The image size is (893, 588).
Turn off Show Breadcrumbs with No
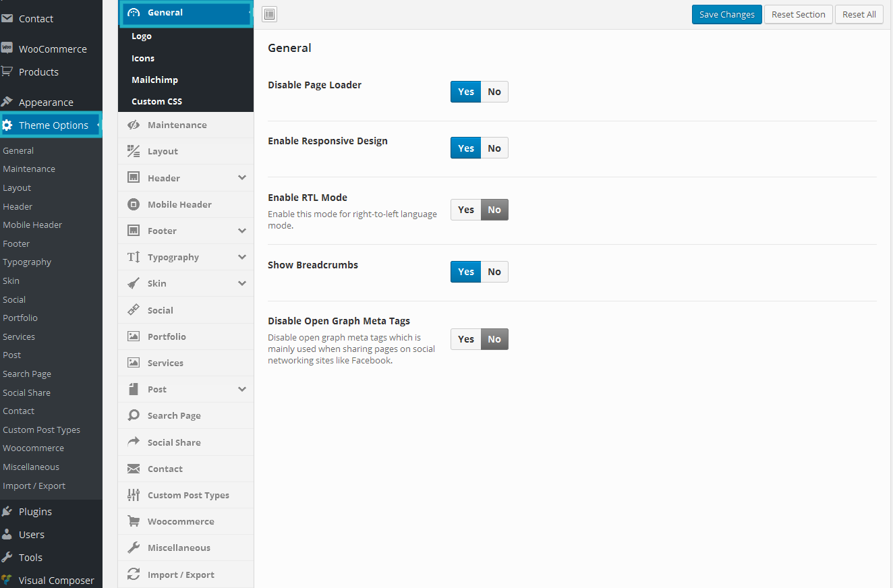494,272
